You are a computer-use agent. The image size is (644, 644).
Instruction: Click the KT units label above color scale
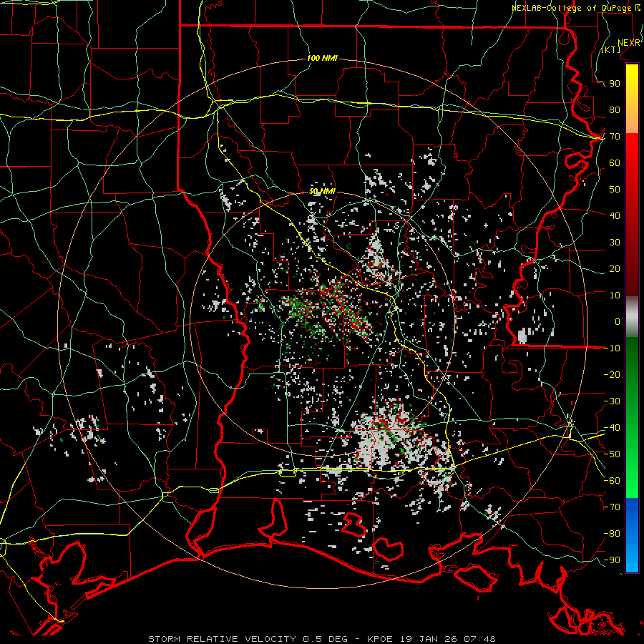(x=611, y=49)
